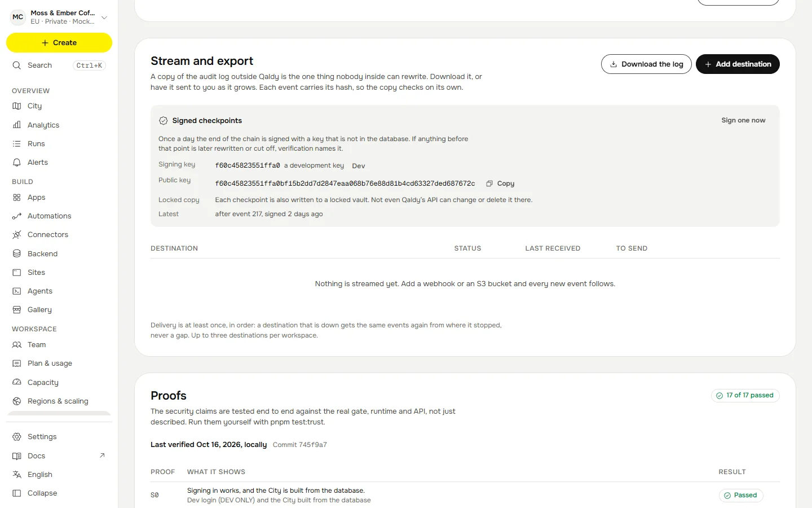Open Automations flow icon
Viewport: 812px width, 508px height.
point(17,216)
